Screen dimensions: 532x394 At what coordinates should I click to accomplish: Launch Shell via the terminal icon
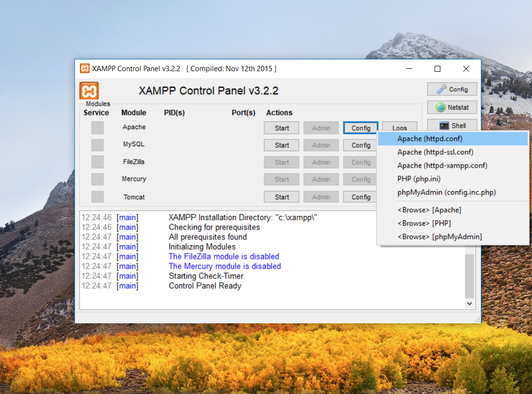tap(452, 125)
